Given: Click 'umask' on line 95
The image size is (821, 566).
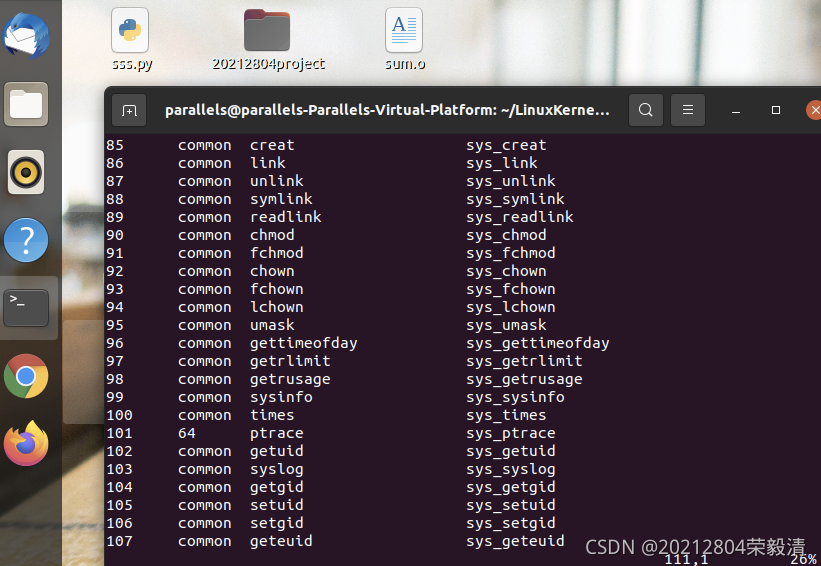Looking at the screenshot, I should 272,325.
